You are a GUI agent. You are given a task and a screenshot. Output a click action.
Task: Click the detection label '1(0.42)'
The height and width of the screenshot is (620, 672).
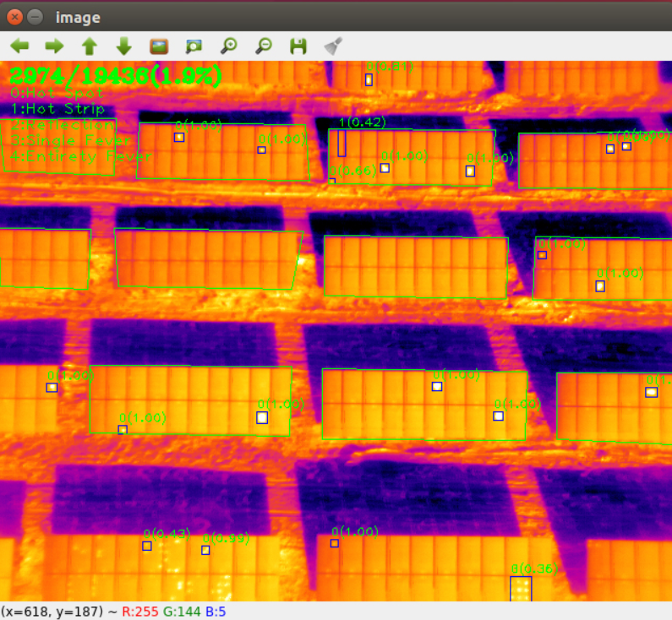pyautogui.click(x=363, y=122)
